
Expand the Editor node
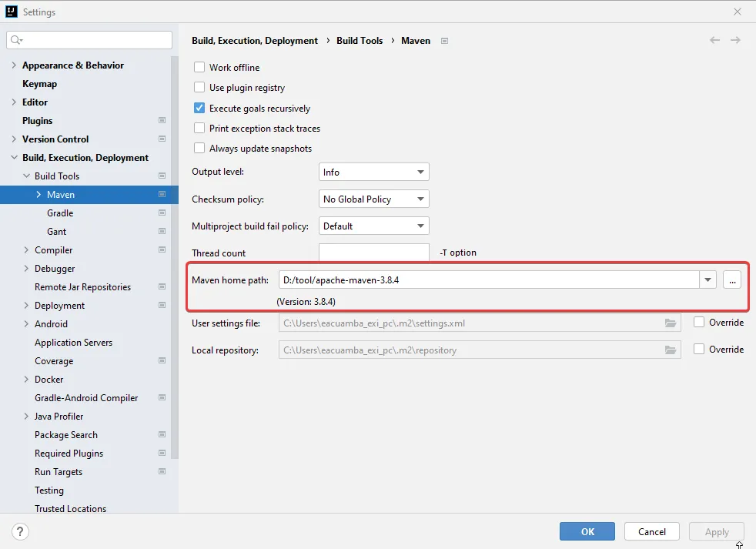click(14, 102)
